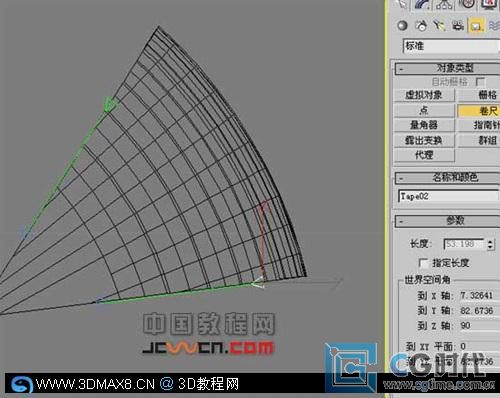Select the highlighted Helpers category icon
The image size is (500, 398).
click(476, 26)
